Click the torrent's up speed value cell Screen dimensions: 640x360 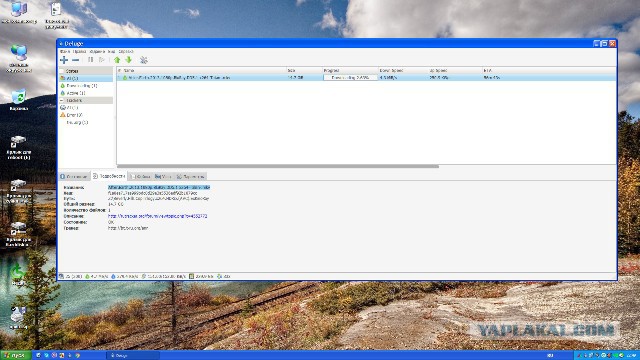(439, 78)
